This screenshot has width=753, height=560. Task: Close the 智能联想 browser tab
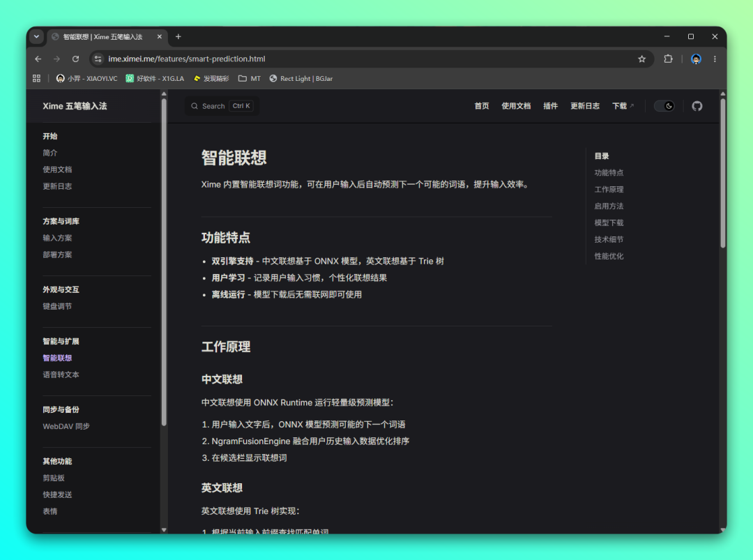click(160, 36)
